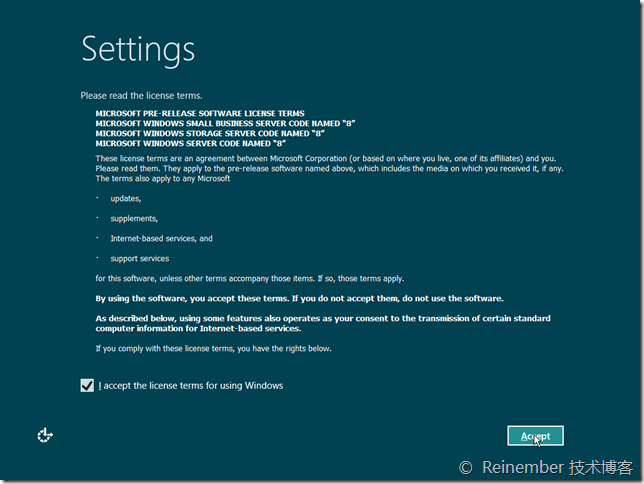Screen dimensions: 644x484
Task: Click 'As described below, using some features' paragraph
Action: [323, 323]
